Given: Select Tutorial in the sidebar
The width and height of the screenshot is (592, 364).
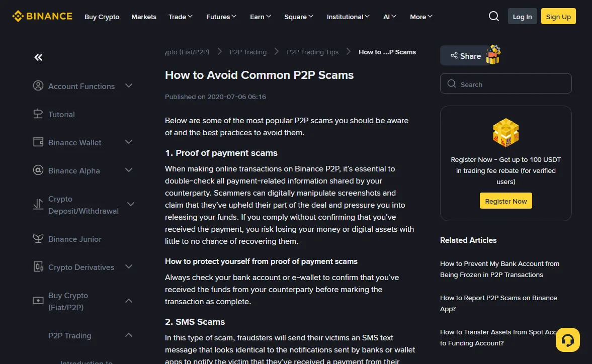Looking at the screenshot, I should pyautogui.click(x=61, y=114).
